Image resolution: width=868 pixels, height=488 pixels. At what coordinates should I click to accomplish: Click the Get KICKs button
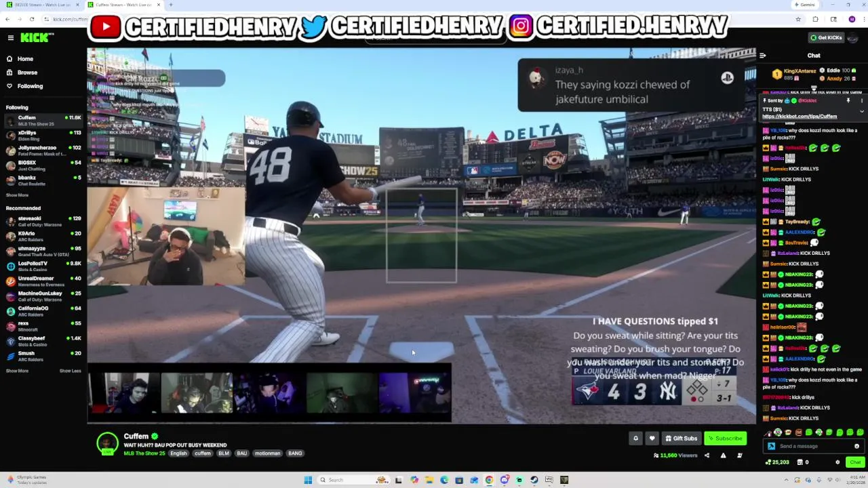pyautogui.click(x=826, y=38)
